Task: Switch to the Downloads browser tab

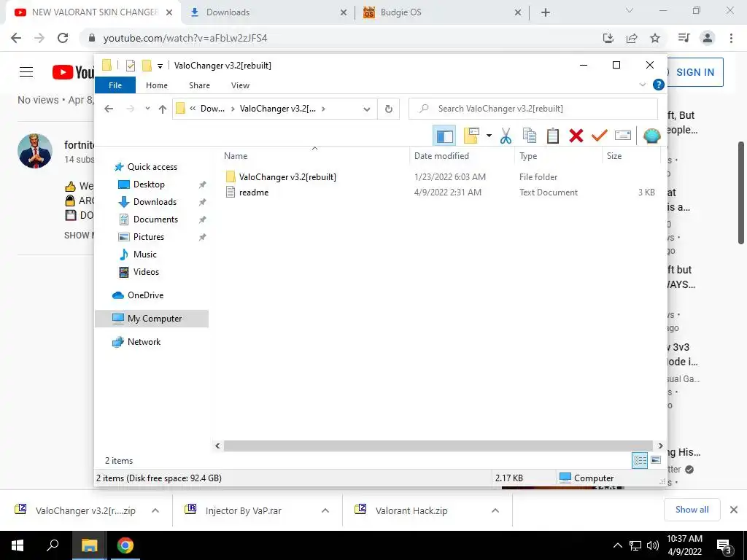Action: pos(268,12)
